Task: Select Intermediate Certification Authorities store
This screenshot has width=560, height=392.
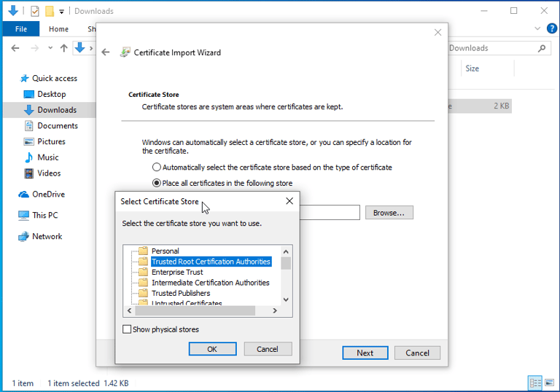Action: click(x=210, y=283)
